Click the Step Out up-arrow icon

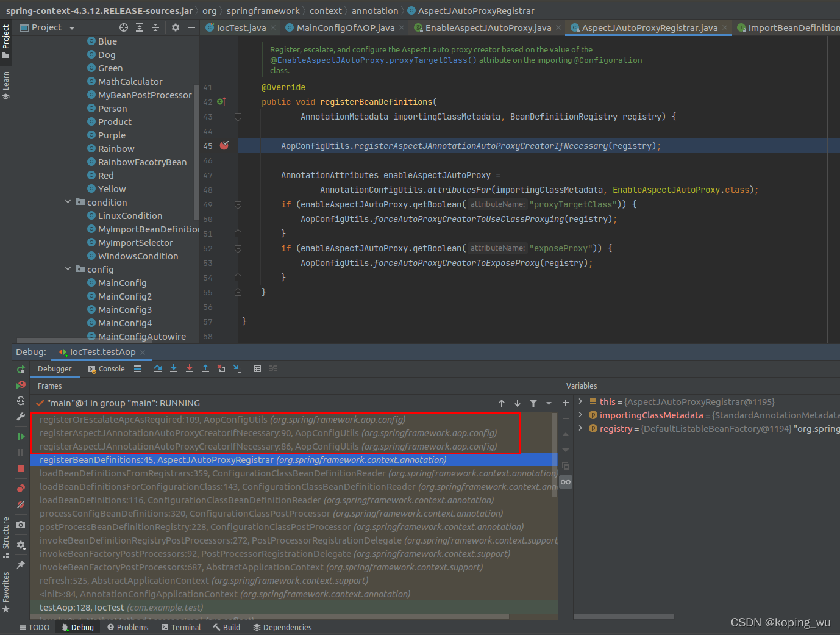coord(205,368)
